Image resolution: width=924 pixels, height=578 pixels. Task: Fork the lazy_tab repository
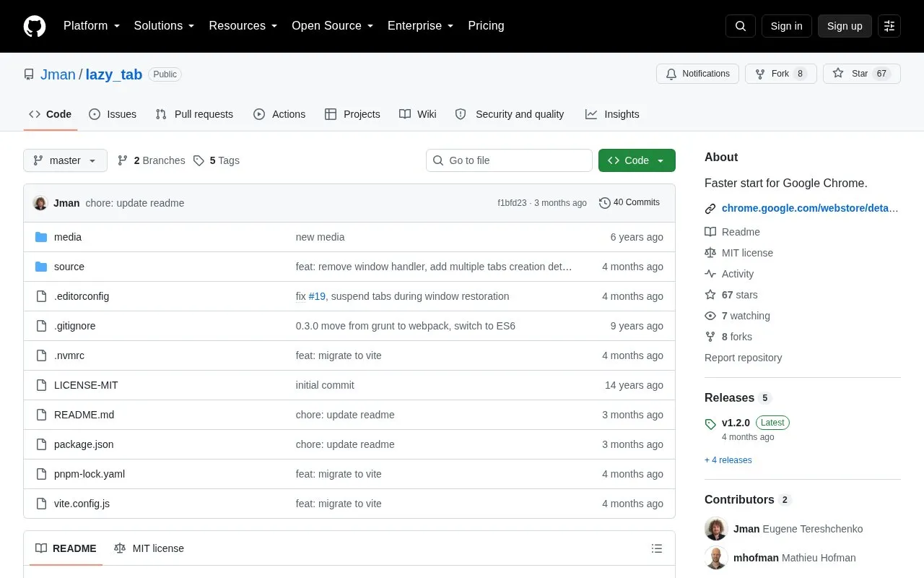tap(780, 74)
